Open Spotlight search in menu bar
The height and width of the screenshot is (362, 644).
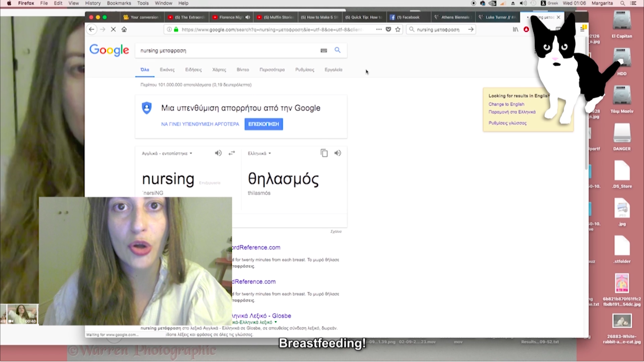click(x=622, y=3)
